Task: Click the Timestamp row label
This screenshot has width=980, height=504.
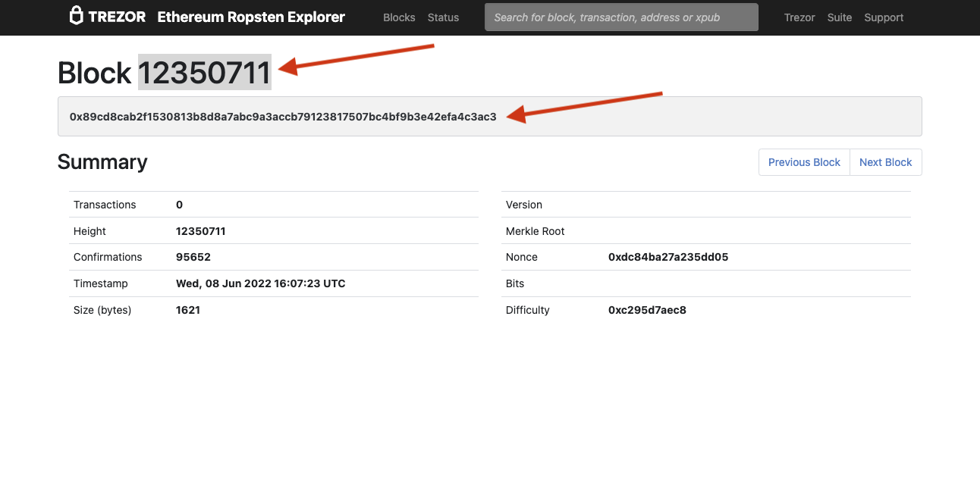Action: click(x=101, y=283)
